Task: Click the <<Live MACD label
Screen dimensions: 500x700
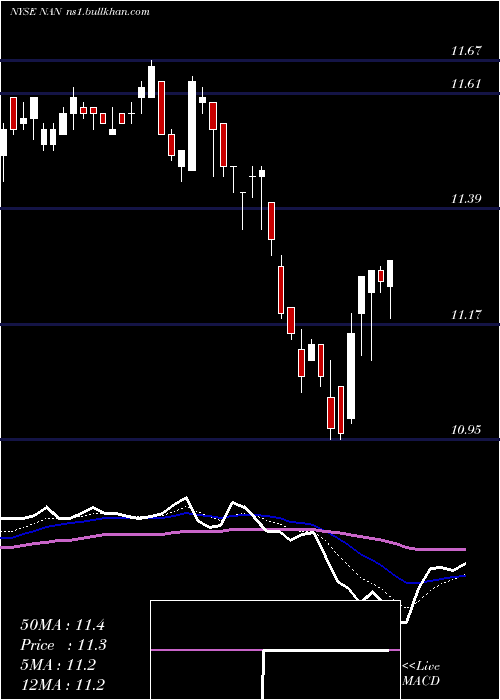Action: coord(421,674)
